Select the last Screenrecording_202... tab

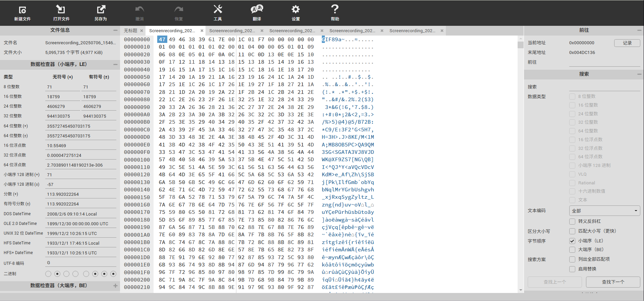click(412, 31)
